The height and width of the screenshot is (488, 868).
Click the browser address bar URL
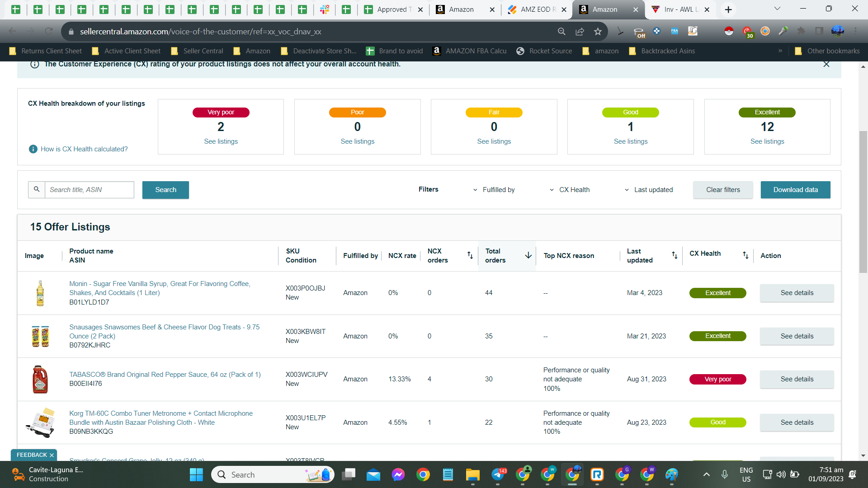coord(201,32)
